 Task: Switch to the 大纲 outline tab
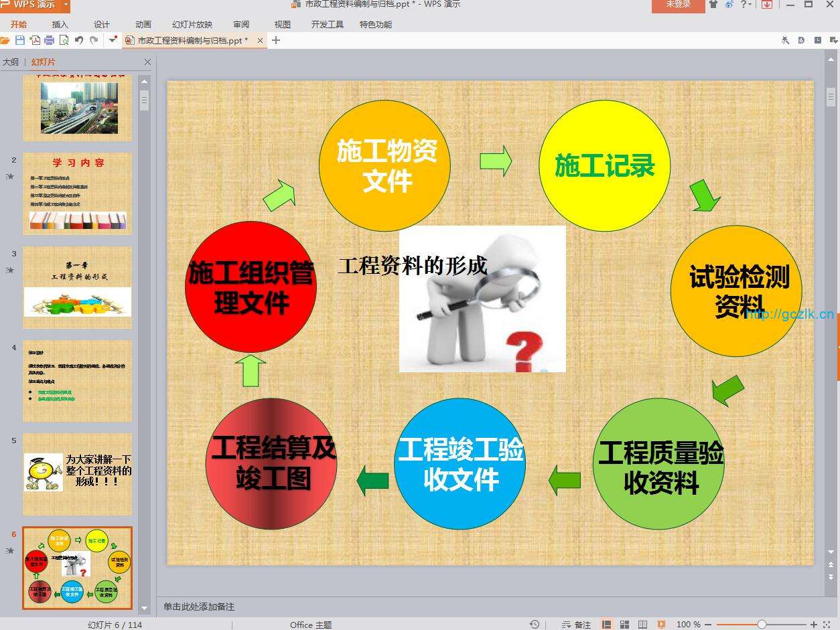coord(11,62)
